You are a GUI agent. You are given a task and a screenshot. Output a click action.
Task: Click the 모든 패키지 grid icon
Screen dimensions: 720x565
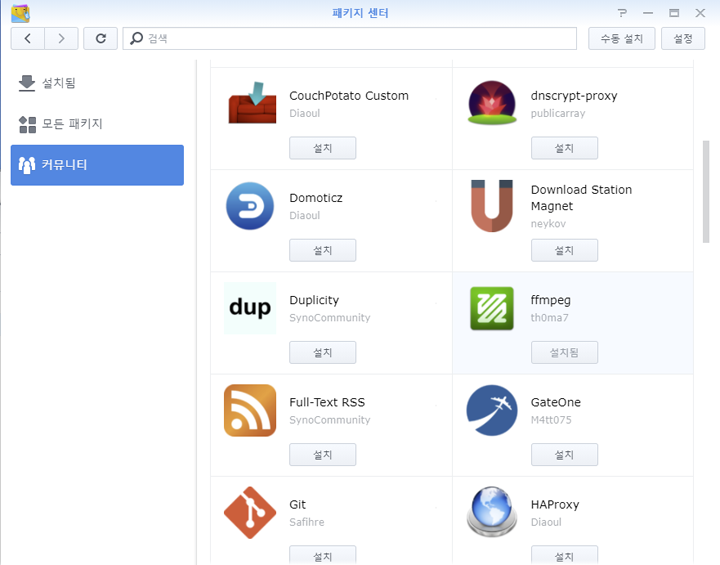point(27,124)
